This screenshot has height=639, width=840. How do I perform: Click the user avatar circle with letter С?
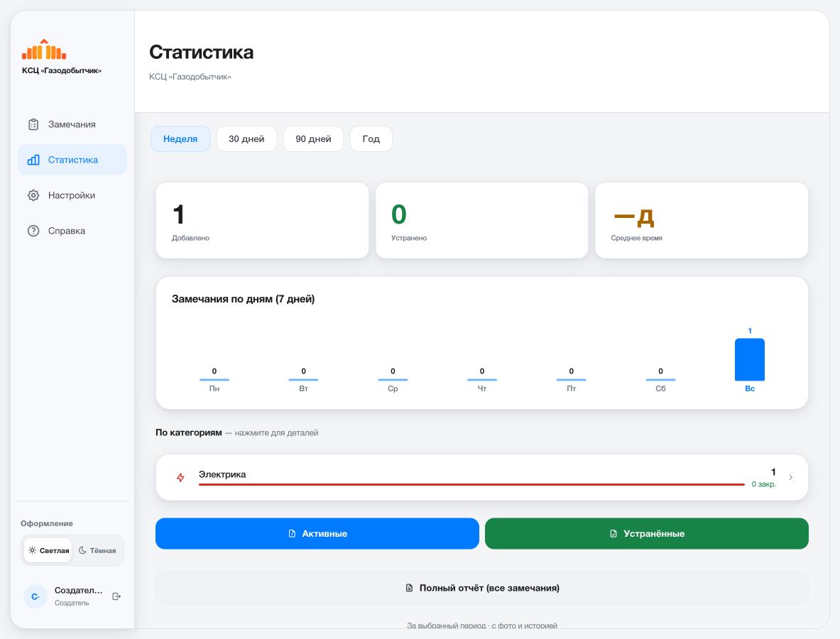click(36, 596)
